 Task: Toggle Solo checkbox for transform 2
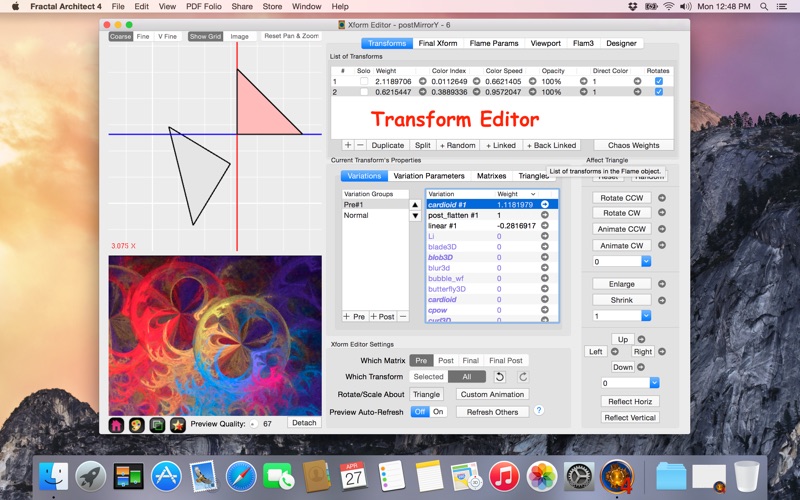pos(364,92)
